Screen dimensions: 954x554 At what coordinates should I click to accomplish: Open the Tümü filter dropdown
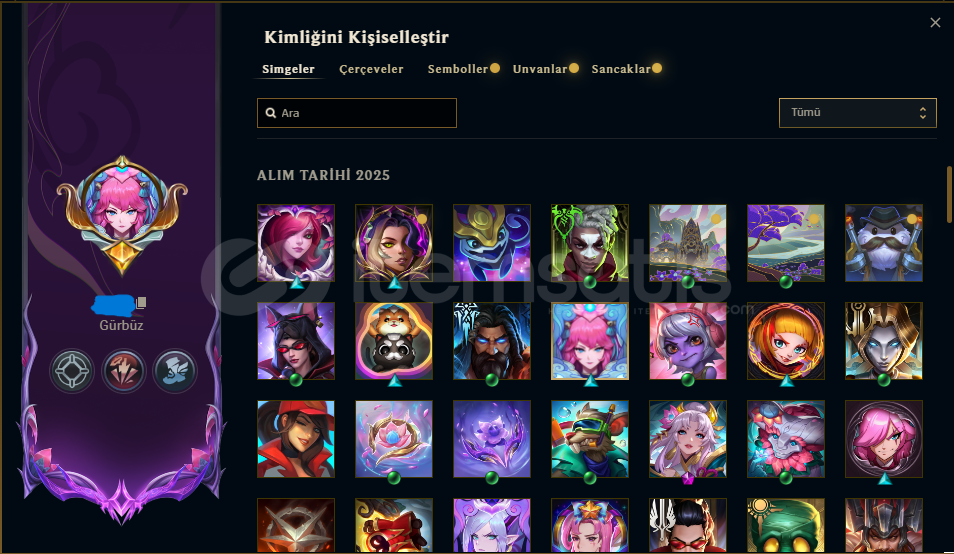click(x=857, y=113)
